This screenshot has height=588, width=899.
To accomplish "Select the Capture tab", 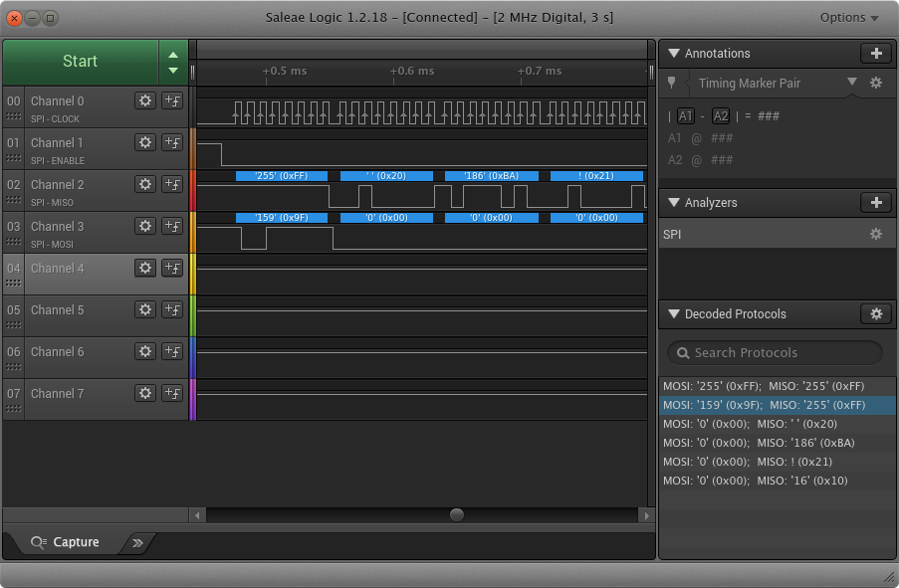I will tap(66, 542).
